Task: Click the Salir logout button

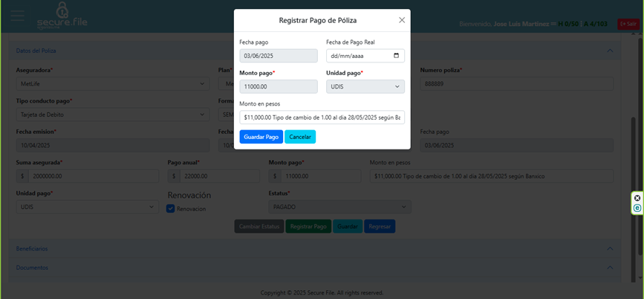Action: (x=628, y=24)
